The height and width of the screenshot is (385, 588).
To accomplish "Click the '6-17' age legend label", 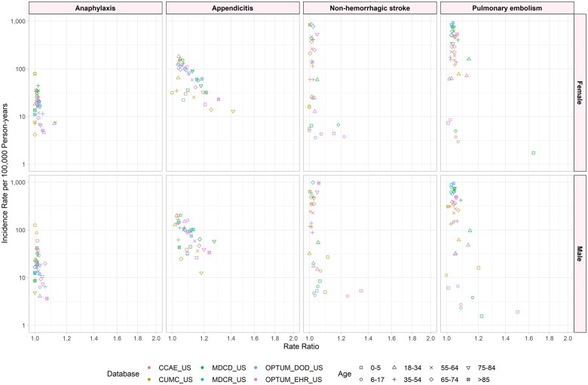I will [x=377, y=380].
